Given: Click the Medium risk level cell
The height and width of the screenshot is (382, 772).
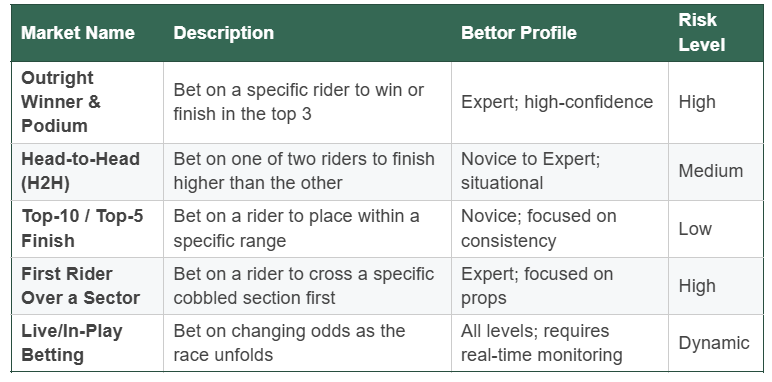Looking at the screenshot, I should point(716,171).
